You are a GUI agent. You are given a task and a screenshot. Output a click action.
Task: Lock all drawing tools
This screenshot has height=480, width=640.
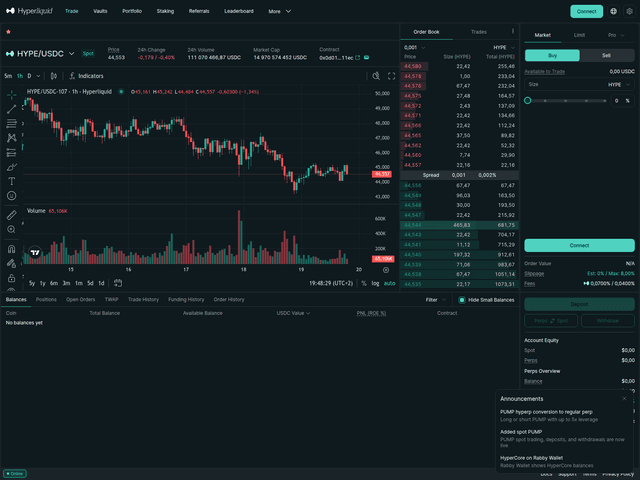tap(11, 278)
